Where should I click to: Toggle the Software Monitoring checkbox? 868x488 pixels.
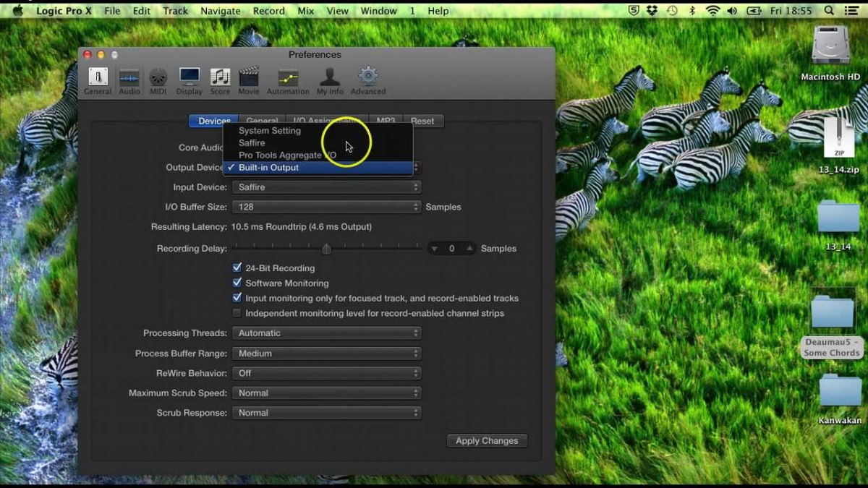tap(237, 283)
